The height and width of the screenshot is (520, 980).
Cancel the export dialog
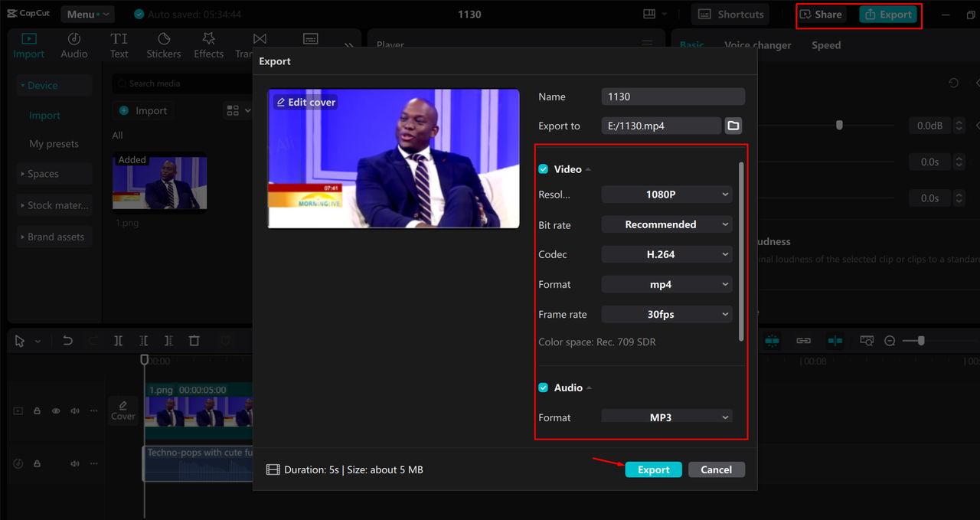[716, 469]
